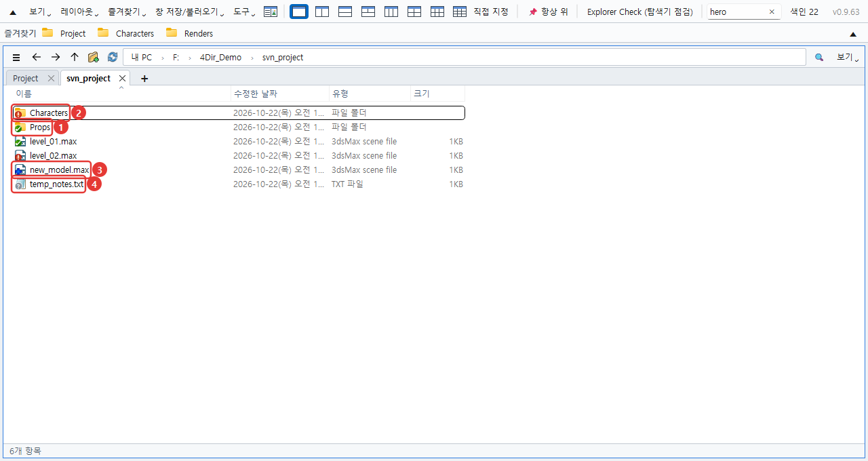Click the TXT 파일 type cell
868x461 pixels.
point(347,184)
